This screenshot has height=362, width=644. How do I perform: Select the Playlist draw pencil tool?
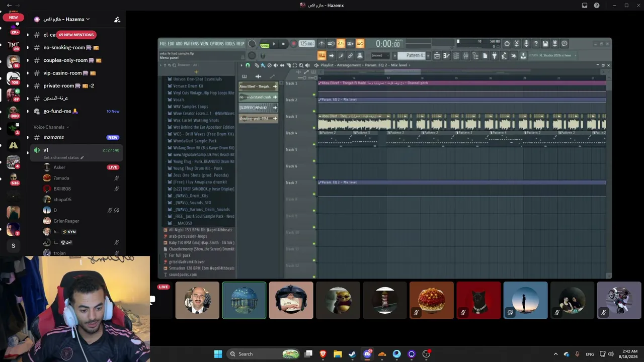(x=257, y=65)
